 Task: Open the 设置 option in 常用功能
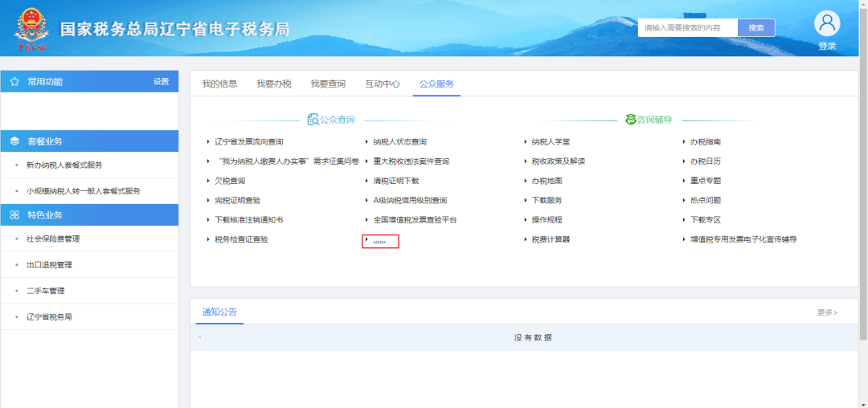point(161,82)
